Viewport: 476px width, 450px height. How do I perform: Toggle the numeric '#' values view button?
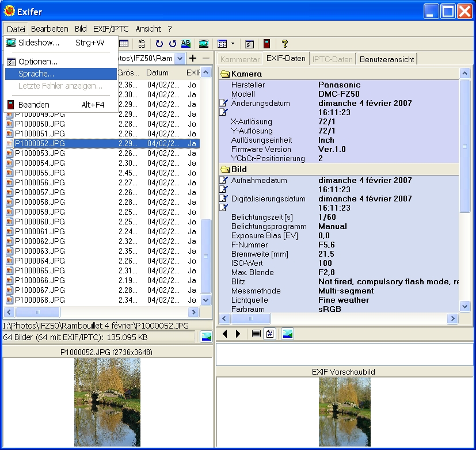click(269, 334)
